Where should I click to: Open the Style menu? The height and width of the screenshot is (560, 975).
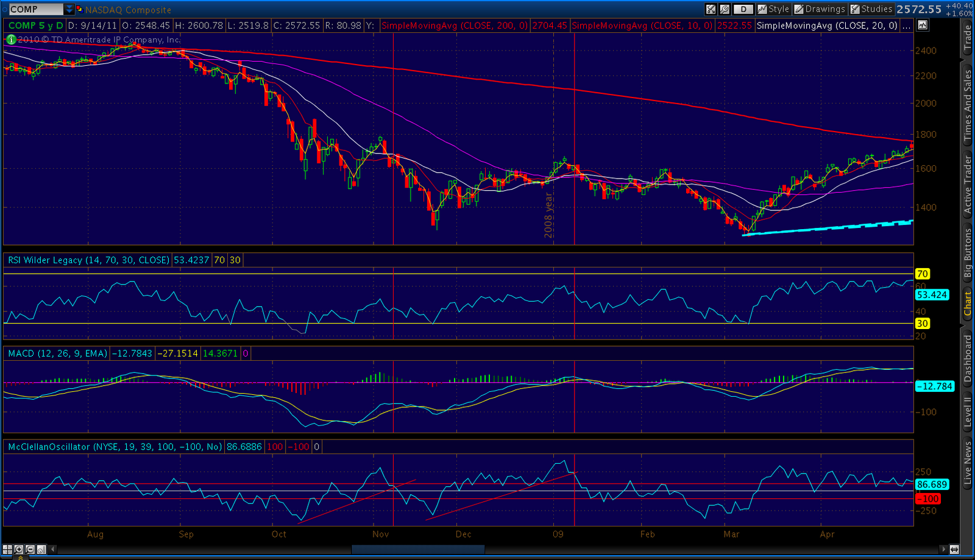773,9
